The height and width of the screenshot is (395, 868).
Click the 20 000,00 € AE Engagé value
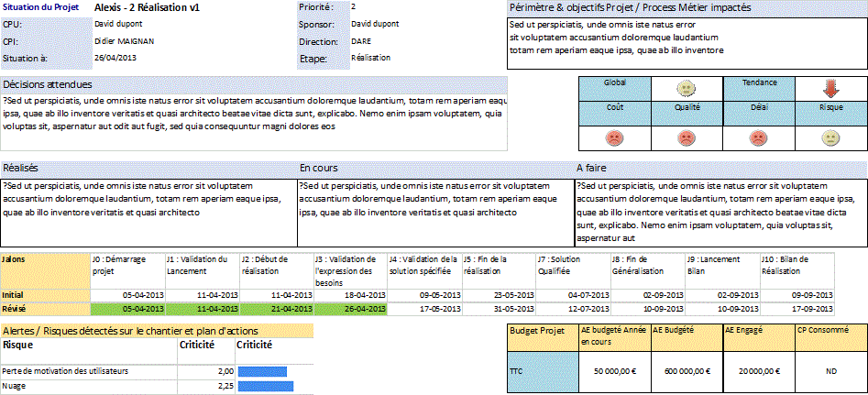[x=758, y=372]
